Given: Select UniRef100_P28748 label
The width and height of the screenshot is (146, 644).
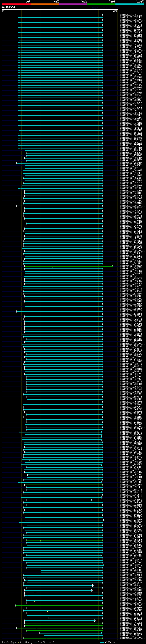Looking at the screenshot, I should [131, 404].
